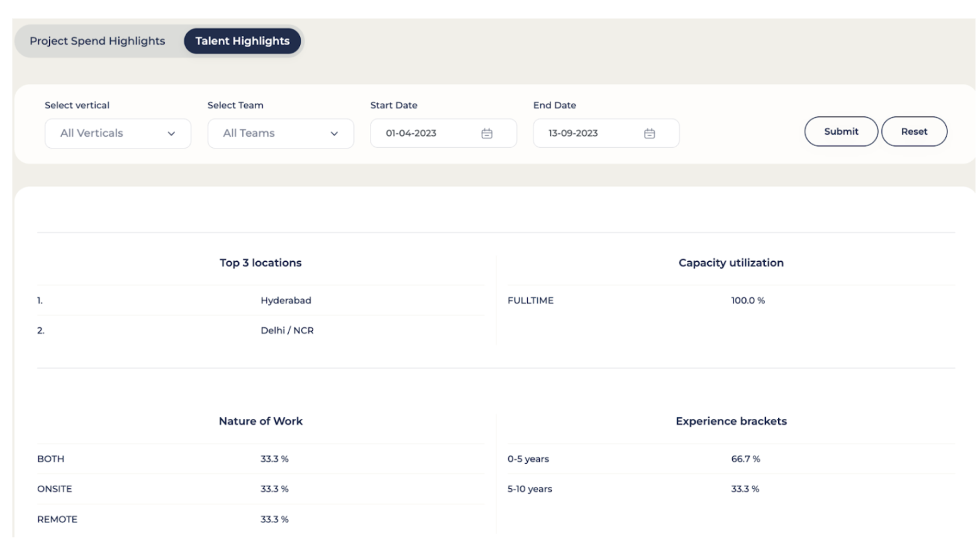This screenshot has width=980, height=560.
Task: Click the Hyderabad location entry
Action: tap(286, 301)
